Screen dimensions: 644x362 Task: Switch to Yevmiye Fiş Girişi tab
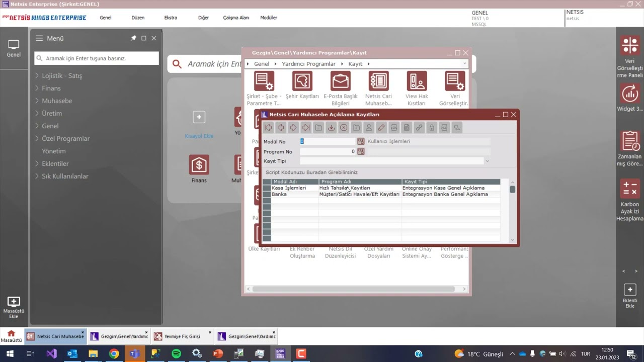coord(182,336)
